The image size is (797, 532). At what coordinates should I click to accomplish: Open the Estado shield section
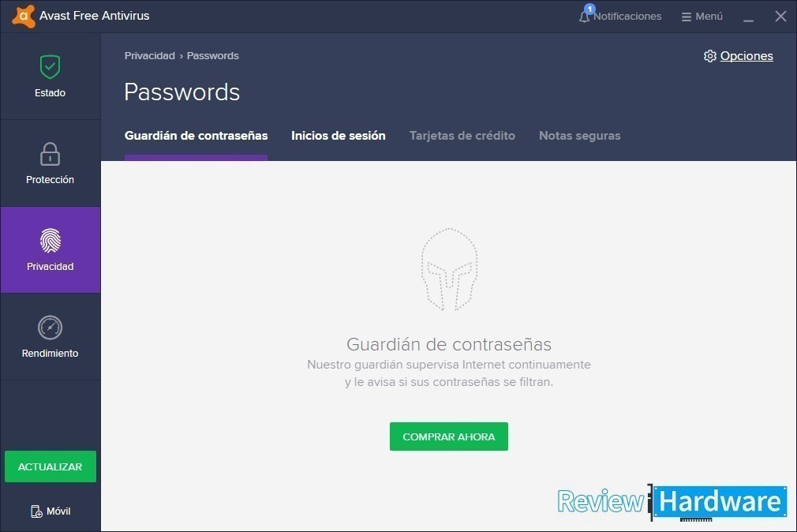point(50,77)
